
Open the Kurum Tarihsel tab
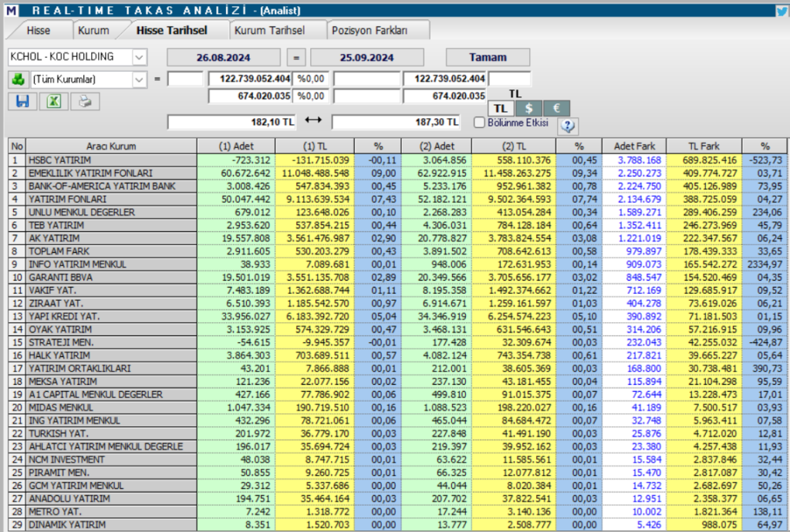[x=269, y=30]
